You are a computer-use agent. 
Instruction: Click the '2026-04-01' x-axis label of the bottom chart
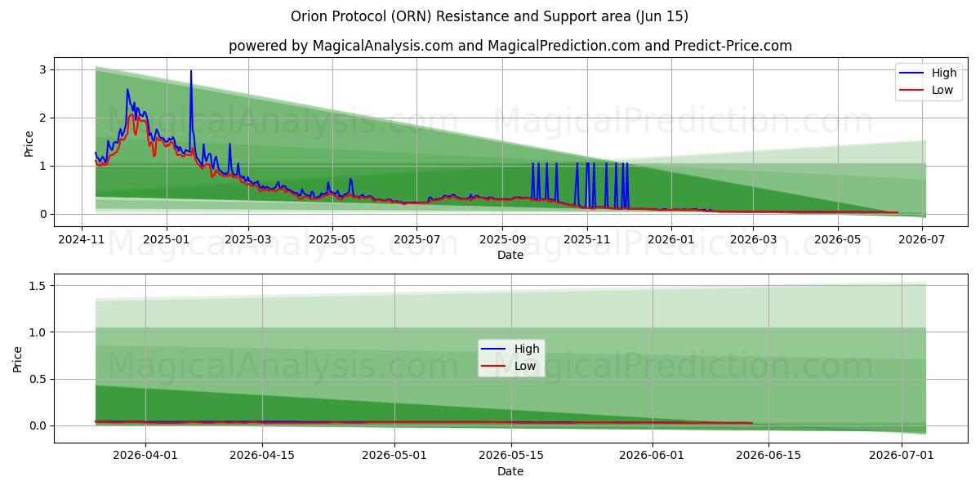(145, 457)
